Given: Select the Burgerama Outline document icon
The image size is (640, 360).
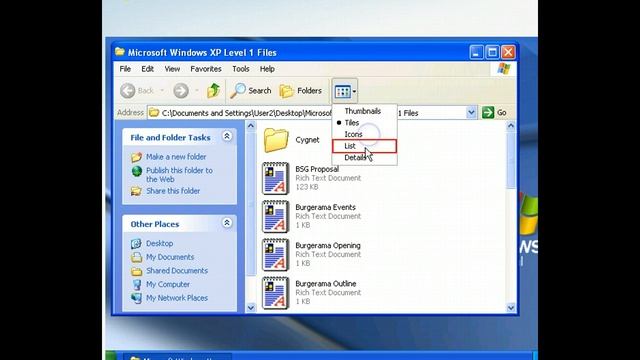Looking at the screenshot, I should pos(276,293).
